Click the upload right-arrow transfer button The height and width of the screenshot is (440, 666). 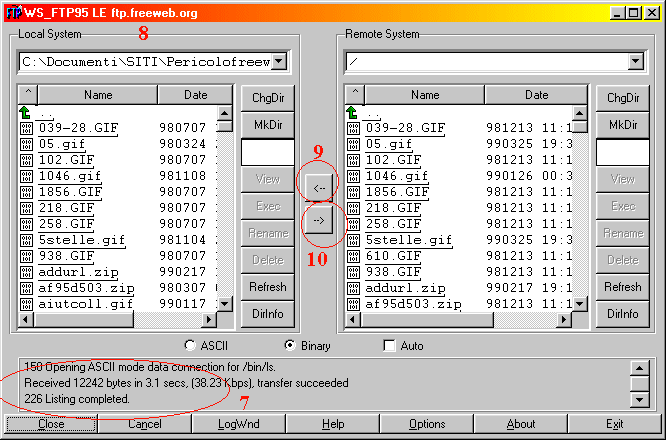[319, 221]
